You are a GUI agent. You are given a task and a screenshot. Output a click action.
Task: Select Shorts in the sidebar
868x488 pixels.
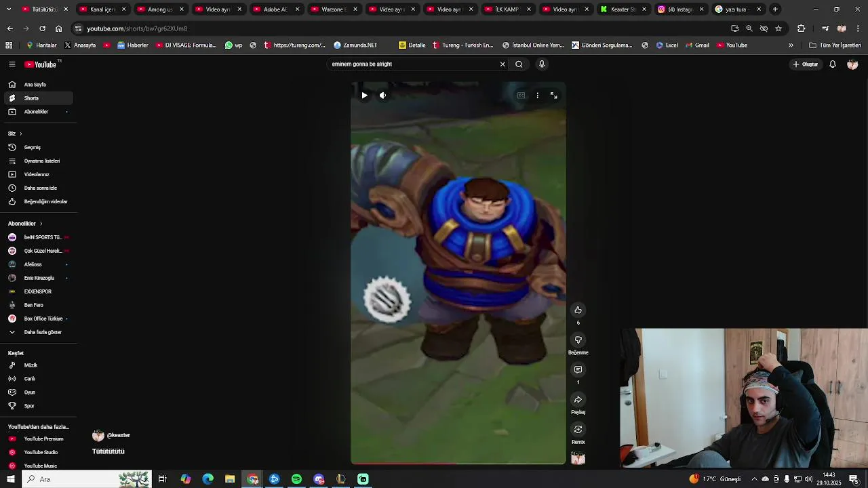(38, 98)
